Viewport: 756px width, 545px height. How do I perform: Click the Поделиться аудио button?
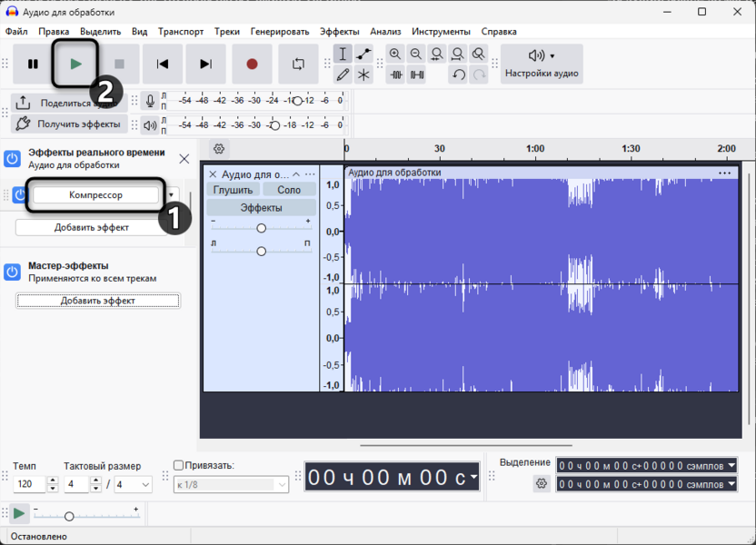(x=69, y=103)
